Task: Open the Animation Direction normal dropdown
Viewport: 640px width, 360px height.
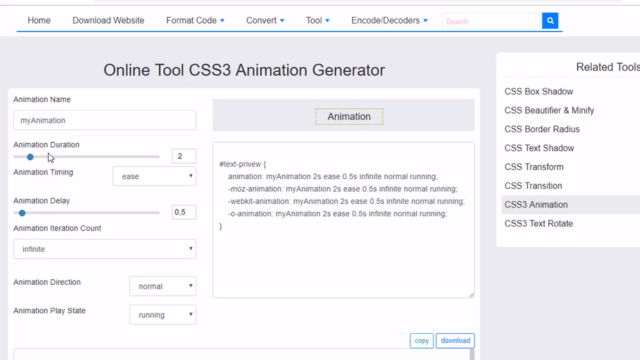Action: coord(162,286)
